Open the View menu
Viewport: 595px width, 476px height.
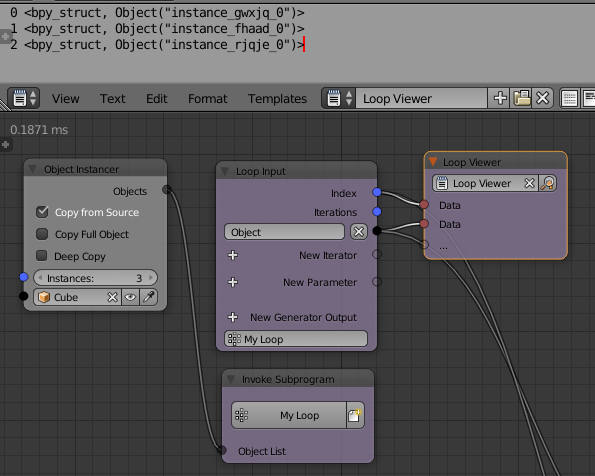66,99
